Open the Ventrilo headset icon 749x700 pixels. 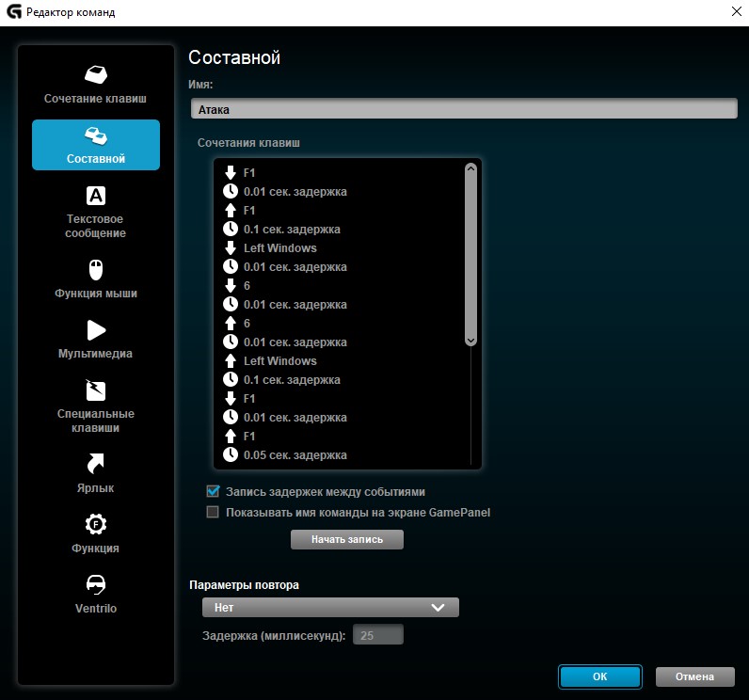95,584
